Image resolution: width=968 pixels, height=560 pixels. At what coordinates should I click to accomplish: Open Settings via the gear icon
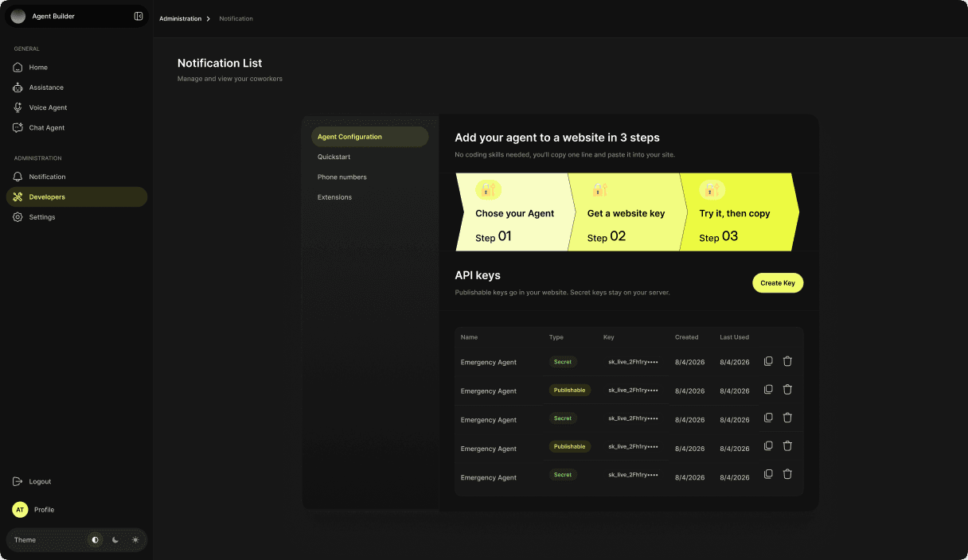tap(18, 217)
